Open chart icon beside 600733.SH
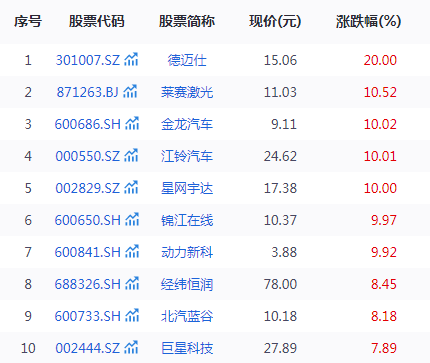This screenshot has height=363, width=430. (x=132, y=315)
